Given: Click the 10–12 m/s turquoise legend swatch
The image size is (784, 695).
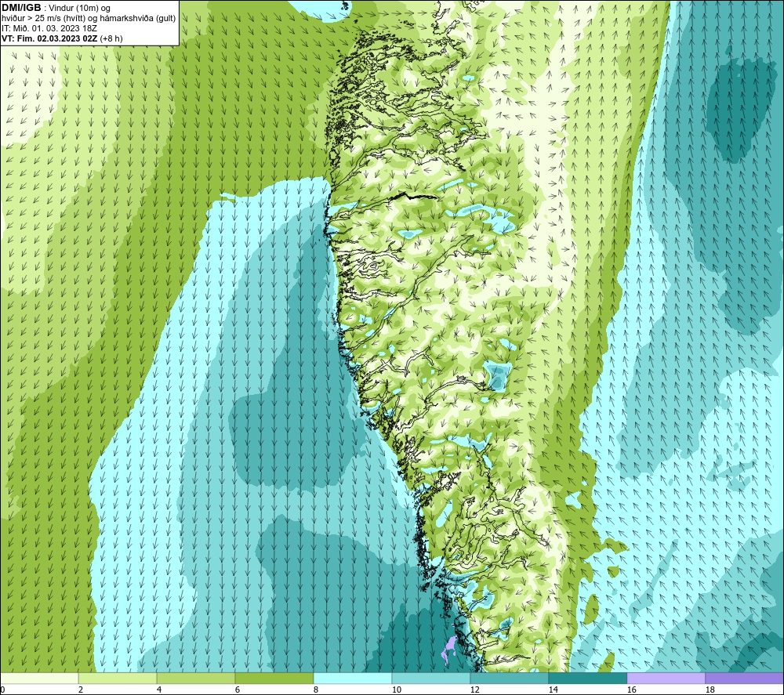Looking at the screenshot, I should click(431, 679).
